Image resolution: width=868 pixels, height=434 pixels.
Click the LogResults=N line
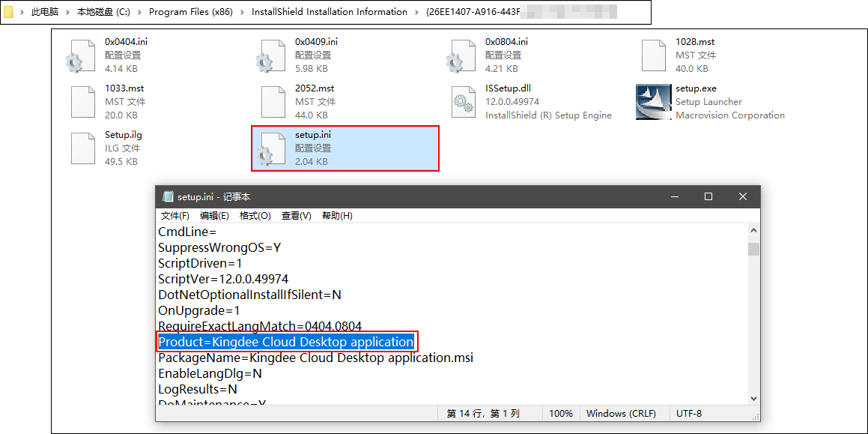(198, 389)
